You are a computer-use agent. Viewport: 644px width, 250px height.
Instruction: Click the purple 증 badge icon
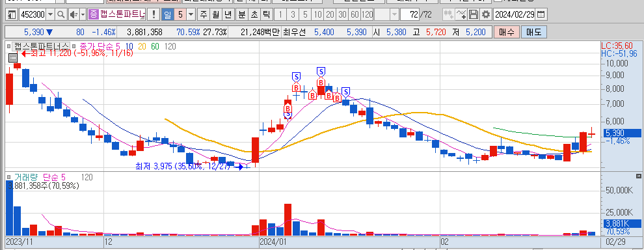click(x=94, y=15)
